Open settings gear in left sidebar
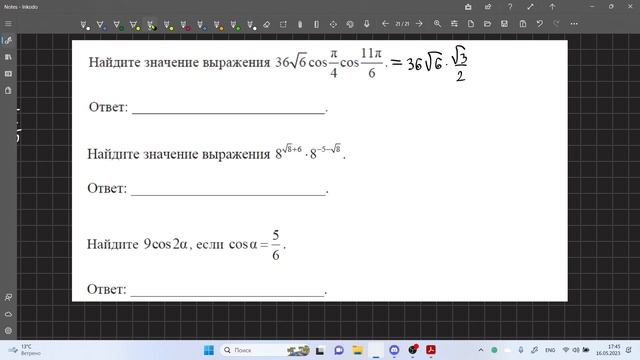 coord(8,331)
